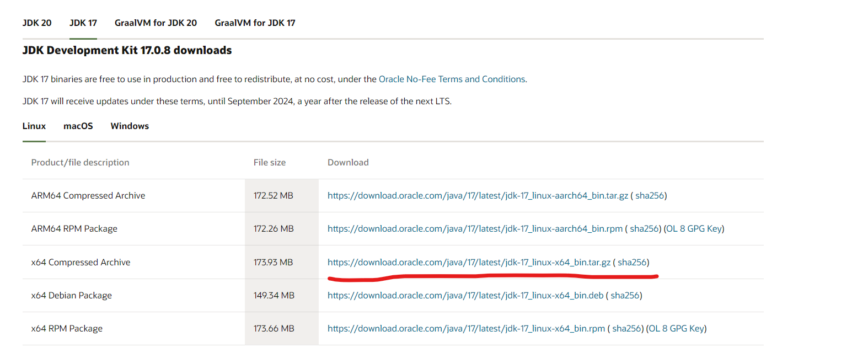This screenshot has height=358, width=868.
Task: Switch to the macOS platform tab
Action: (x=78, y=126)
